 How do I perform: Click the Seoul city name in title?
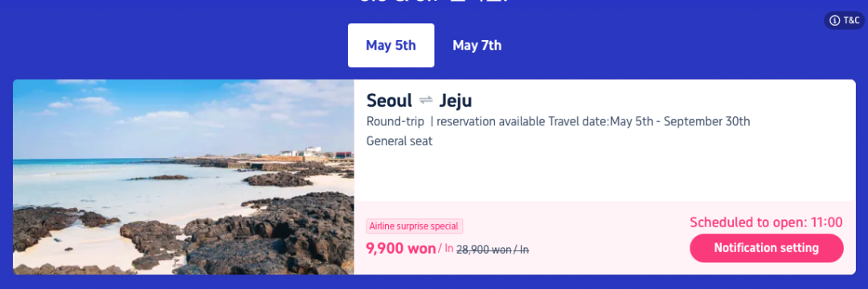[389, 100]
